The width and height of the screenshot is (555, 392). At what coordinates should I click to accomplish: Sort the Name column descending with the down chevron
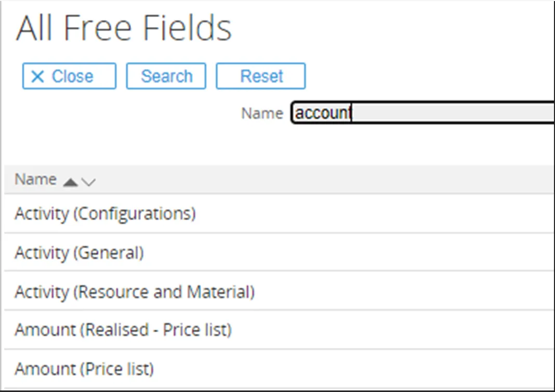coord(88,182)
